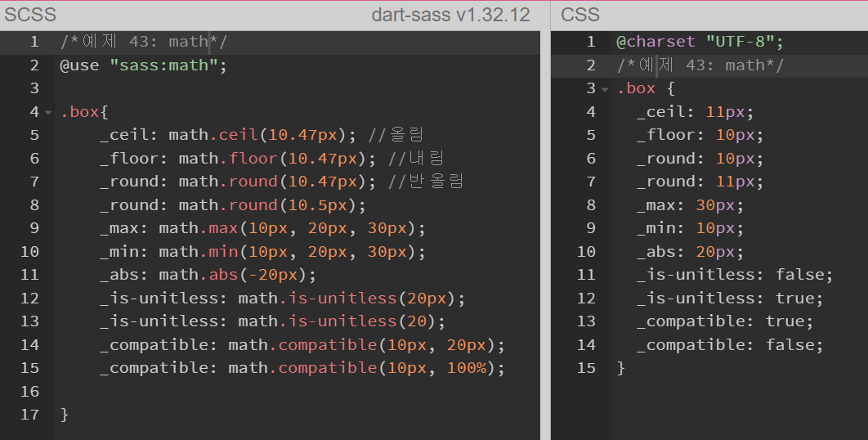The width and height of the screenshot is (868, 440).
Task: Click _compatible: false in CSS output
Action: pyautogui.click(x=730, y=344)
